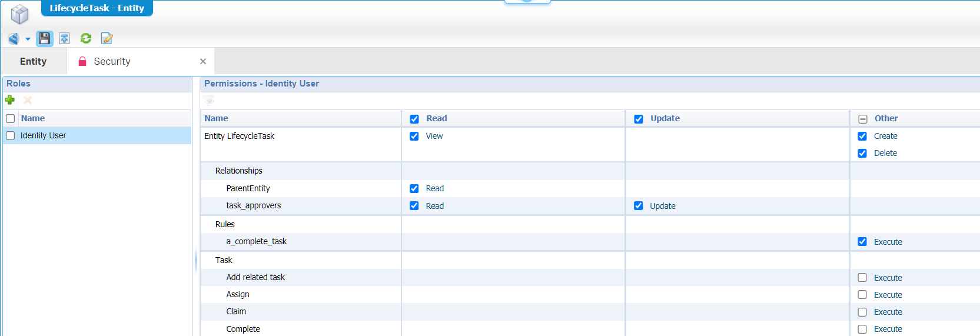Select the Security tab
This screenshot has width=980, height=336.
112,61
